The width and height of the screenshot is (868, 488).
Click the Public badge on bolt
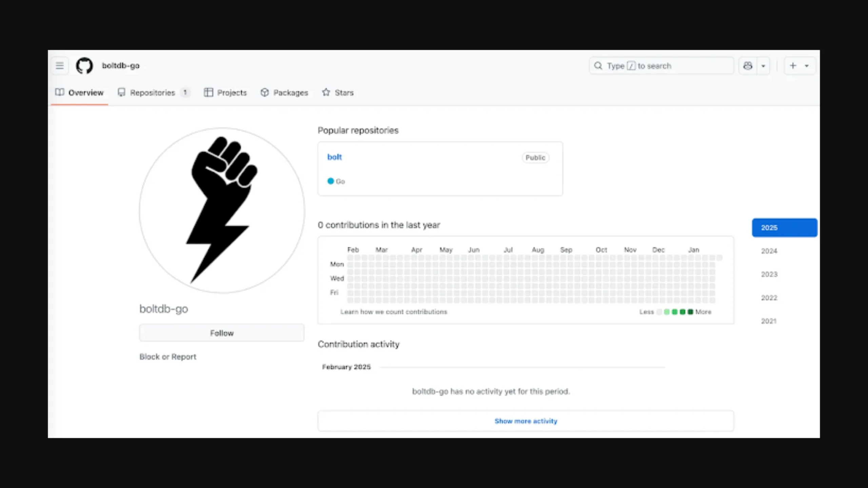click(535, 158)
